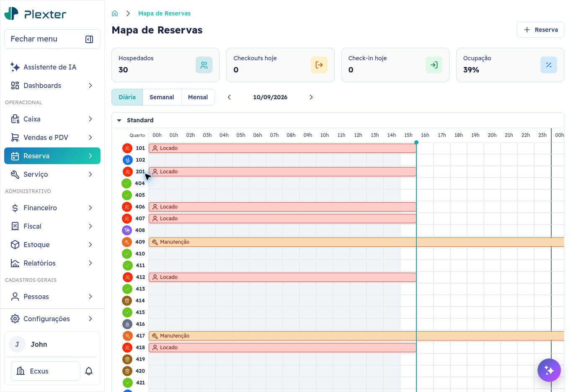
Task: Expand the Serviço menu
Action: click(x=52, y=174)
